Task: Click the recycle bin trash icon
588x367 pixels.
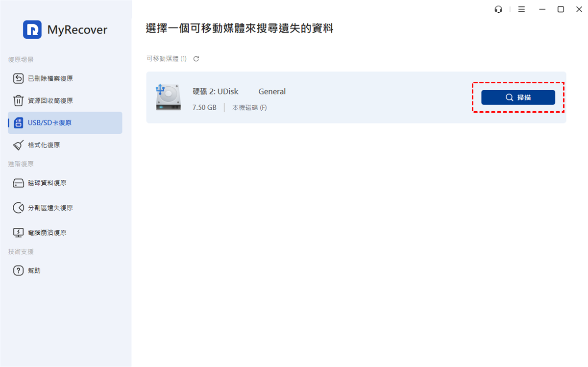Action: (x=18, y=101)
